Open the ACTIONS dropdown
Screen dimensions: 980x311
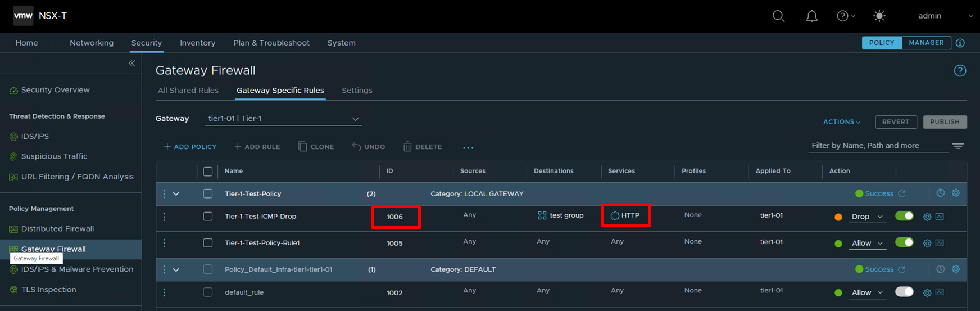click(x=841, y=122)
